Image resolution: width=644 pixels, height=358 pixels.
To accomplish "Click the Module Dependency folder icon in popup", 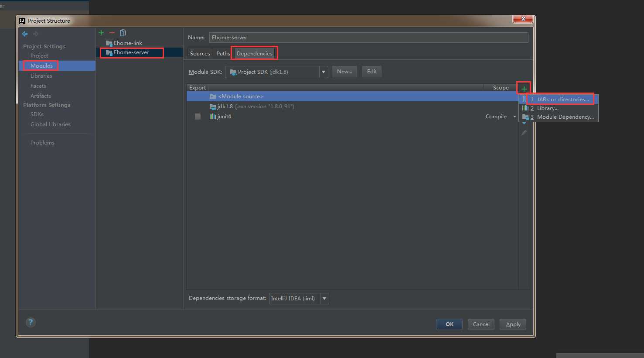I will (525, 117).
